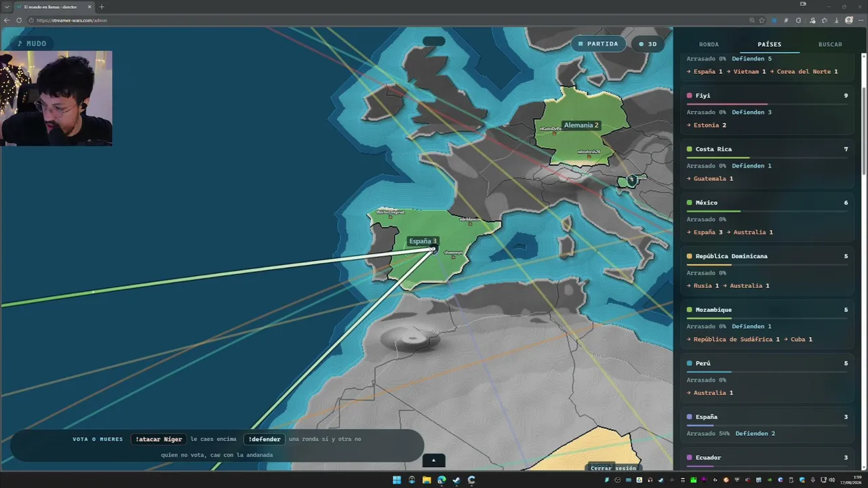
Task: Expand the bottom panel with the up arrow
Action: click(433, 460)
